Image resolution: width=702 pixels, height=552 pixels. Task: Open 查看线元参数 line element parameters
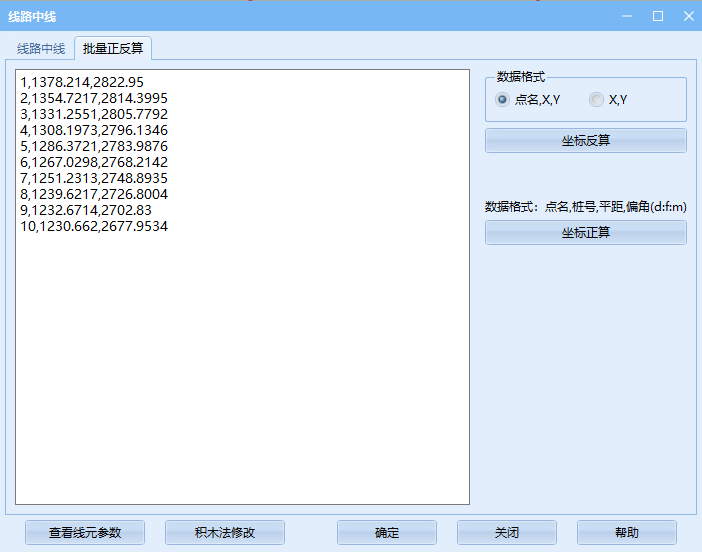[x=85, y=533]
